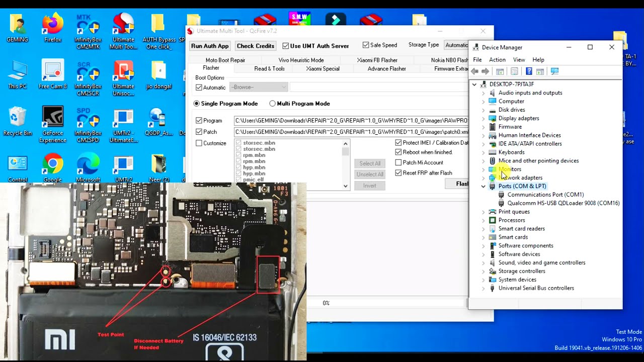
Task: Toggle the Safe Speed checkbox
Action: [366, 45]
